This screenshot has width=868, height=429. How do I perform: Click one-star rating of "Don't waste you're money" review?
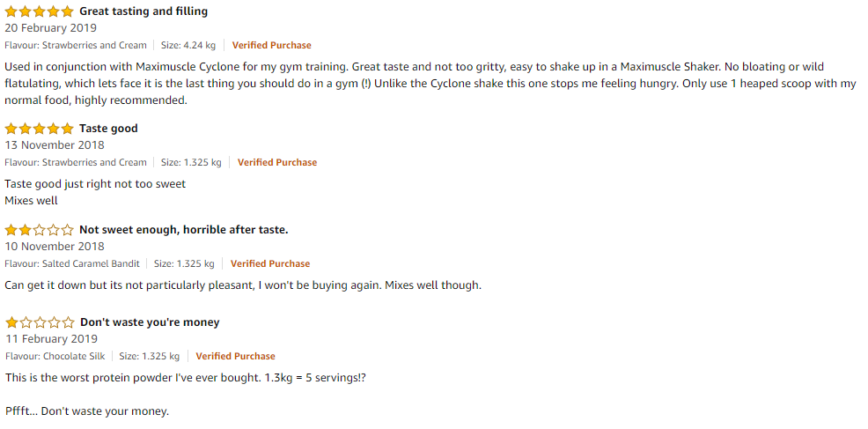pyautogui.click(x=40, y=322)
